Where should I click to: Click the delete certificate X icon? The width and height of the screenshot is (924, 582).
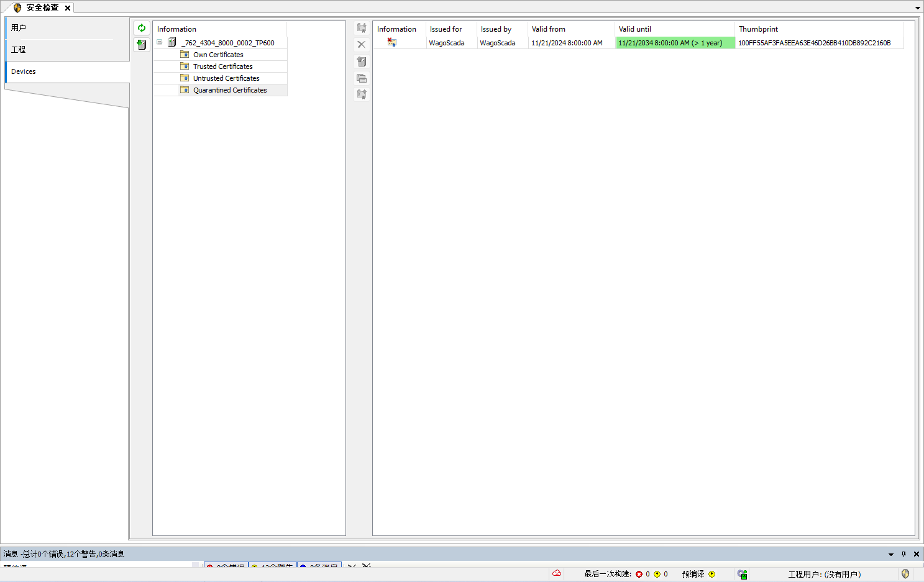point(361,45)
